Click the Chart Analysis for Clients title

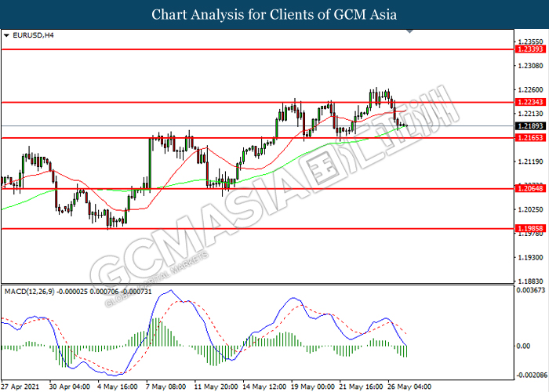(274, 15)
